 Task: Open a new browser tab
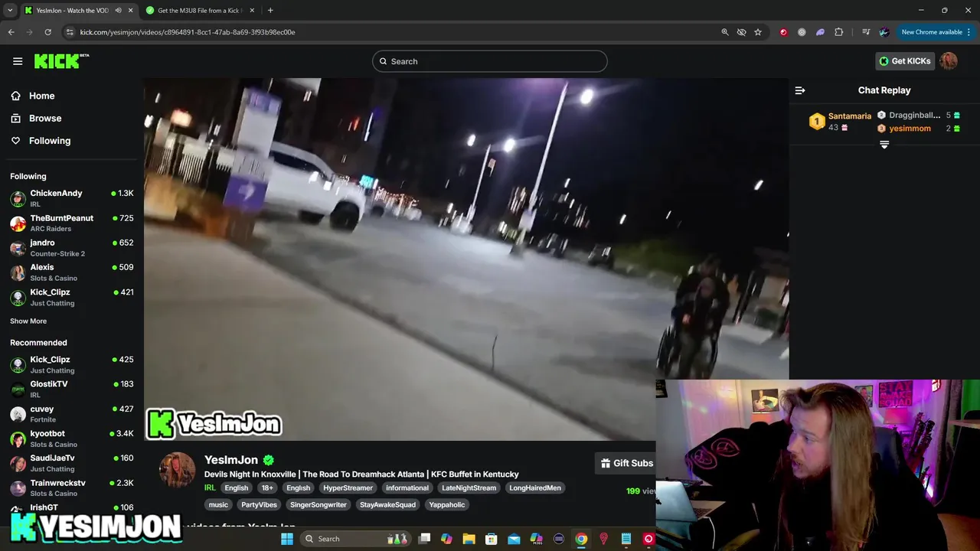pyautogui.click(x=270, y=11)
